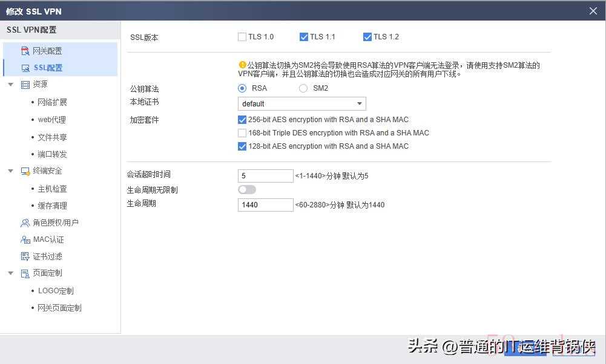Image resolution: width=606 pixels, height=364 pixels.
Task: Click the SSL配置 icon in sidebar
Action: click(x=25, y=68)
